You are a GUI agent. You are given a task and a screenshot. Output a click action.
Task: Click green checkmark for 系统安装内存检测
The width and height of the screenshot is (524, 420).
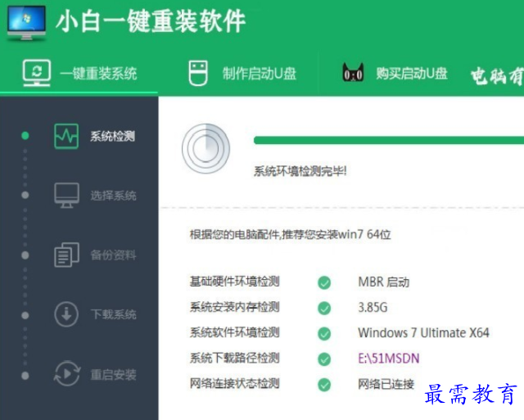pyautogui.click(x=324, y=308)
